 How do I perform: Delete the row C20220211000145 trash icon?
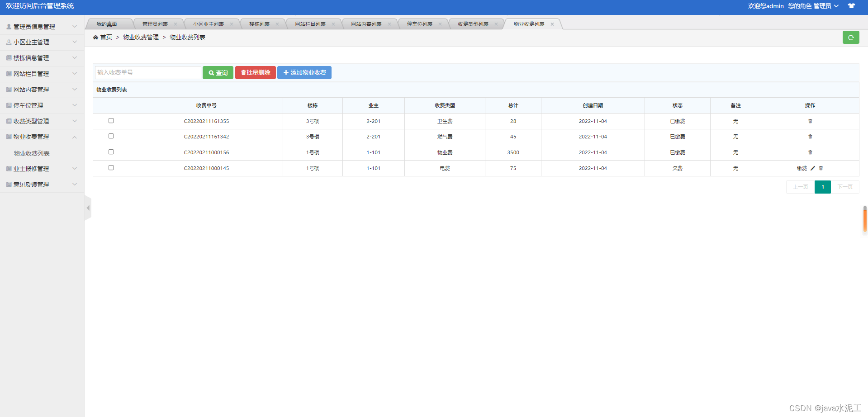pos(821,168)
